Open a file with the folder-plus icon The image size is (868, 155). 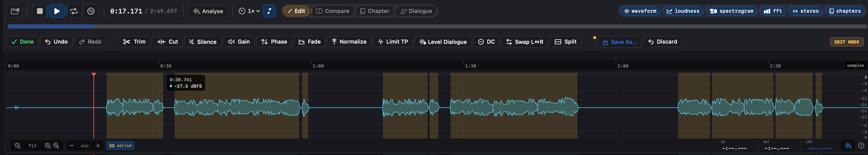click(x=15, y=11)
